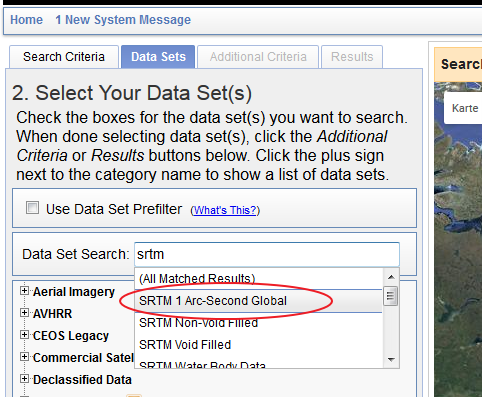Expand the Commercial Satellites category

tap(24, 357)
